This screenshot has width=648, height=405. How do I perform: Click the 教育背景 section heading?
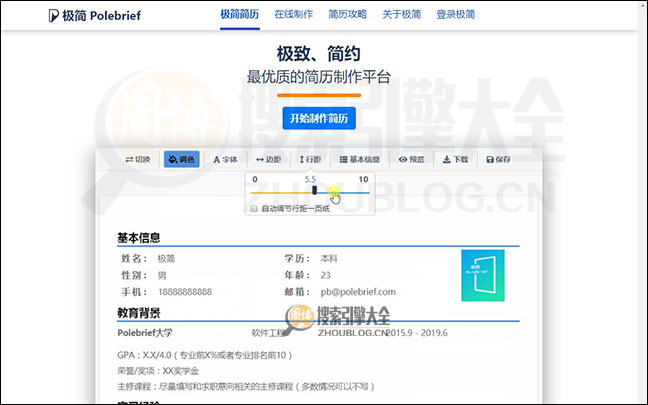(138, 313)
